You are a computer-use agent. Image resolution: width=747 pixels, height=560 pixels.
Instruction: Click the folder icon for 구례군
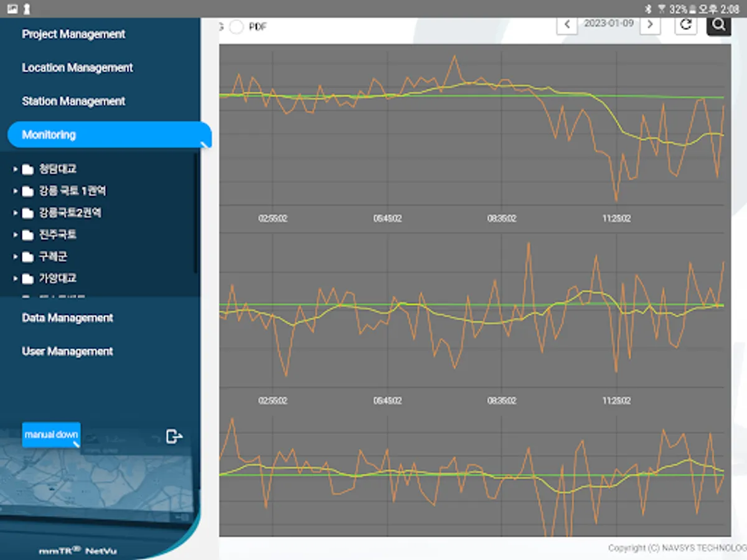pos(27,257)
